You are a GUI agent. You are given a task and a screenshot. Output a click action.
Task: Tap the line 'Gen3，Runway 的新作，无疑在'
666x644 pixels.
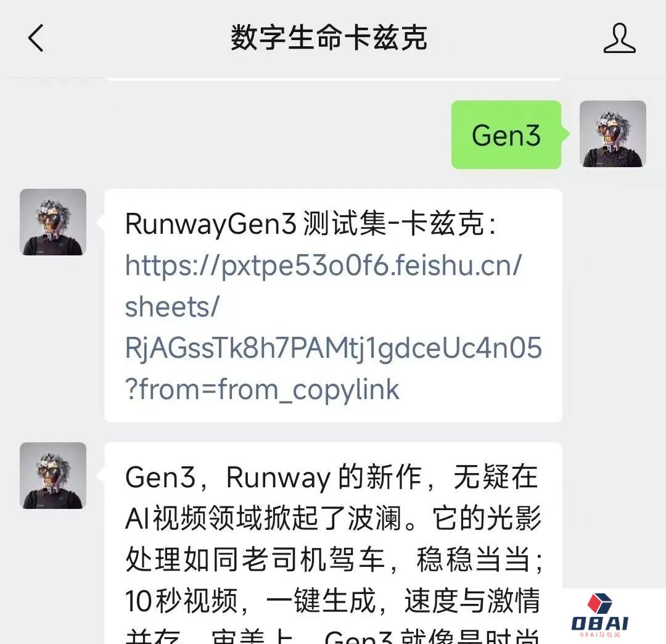tap(332, 477)
